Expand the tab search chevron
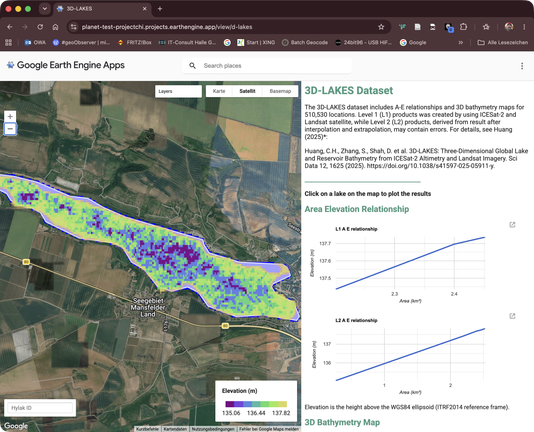This screenshot has height=432, width=534. coord(45,9)
